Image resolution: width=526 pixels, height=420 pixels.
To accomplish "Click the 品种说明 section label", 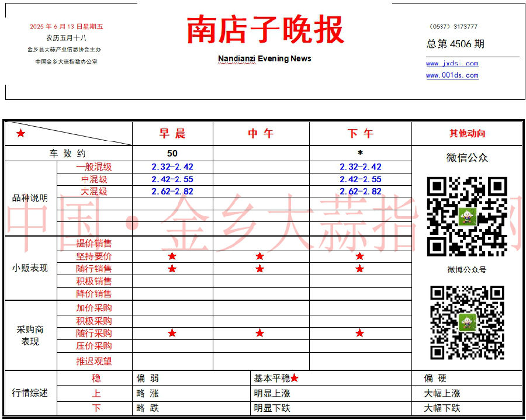I will pos(30,198).
